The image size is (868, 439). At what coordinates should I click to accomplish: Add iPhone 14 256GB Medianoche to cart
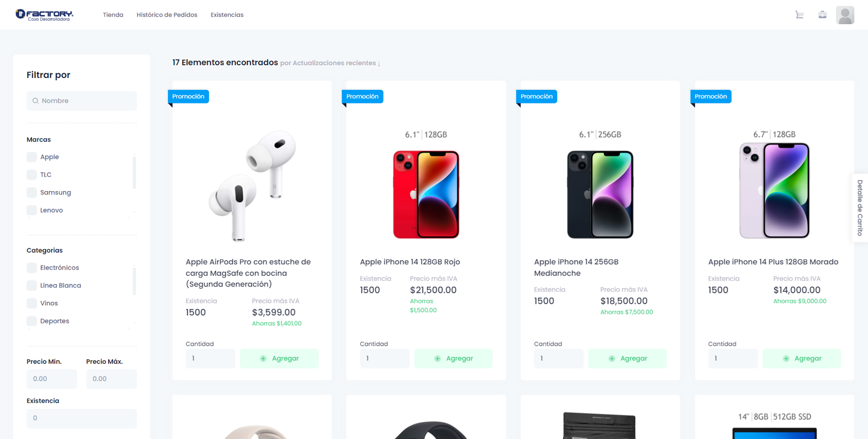tap(627, 358)
